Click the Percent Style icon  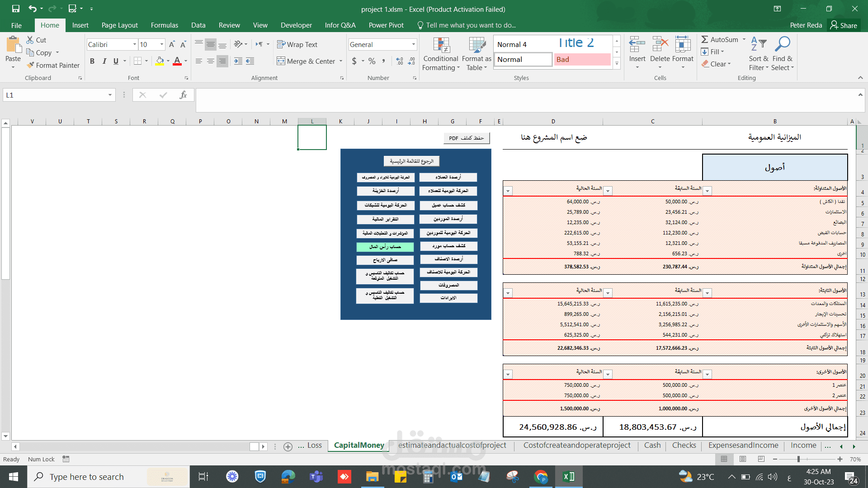tap(372, 61)
